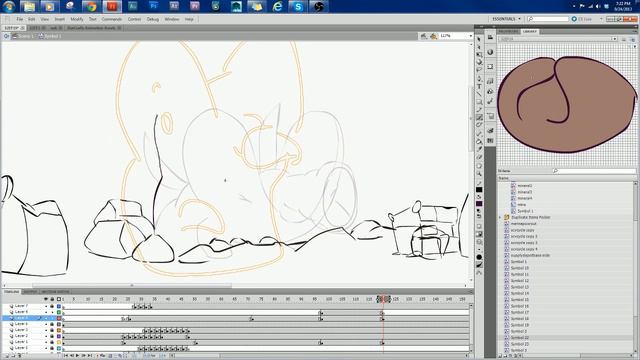Select the Eyedropper tool
Screen dimensions: 640x360
tap(479, 149)
